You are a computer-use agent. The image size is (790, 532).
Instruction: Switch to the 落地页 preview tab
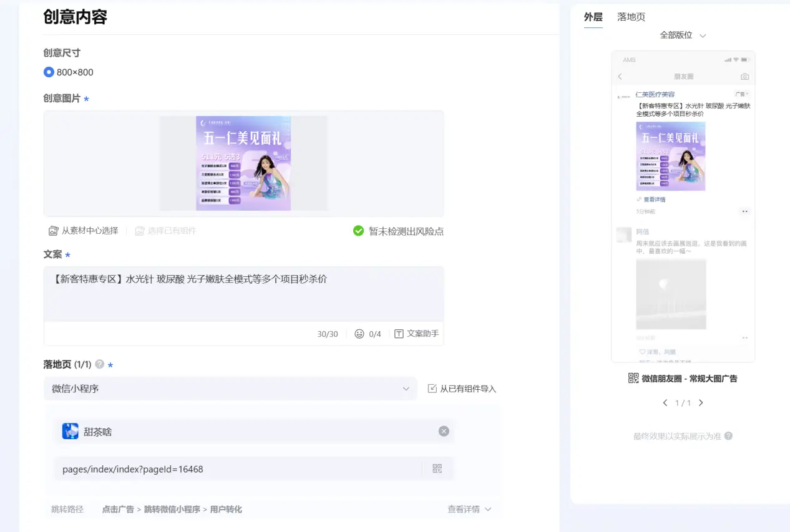[x=631, y=17]
